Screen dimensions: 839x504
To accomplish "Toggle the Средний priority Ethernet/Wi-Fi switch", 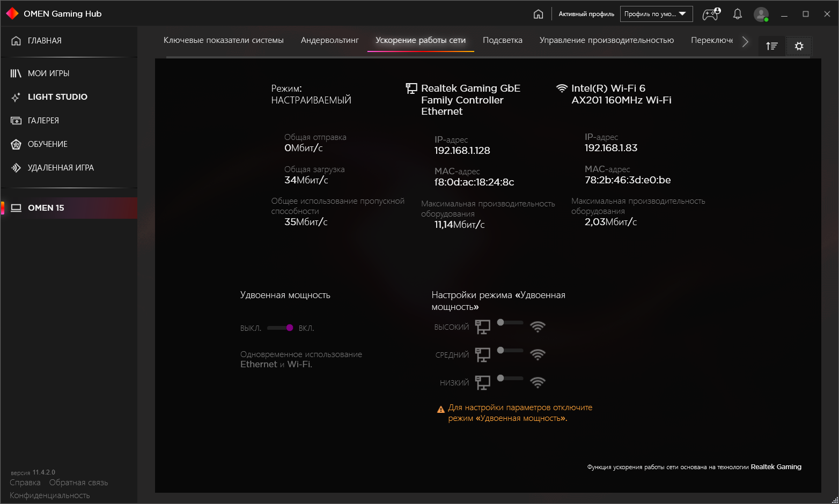I will click(510, 351).
